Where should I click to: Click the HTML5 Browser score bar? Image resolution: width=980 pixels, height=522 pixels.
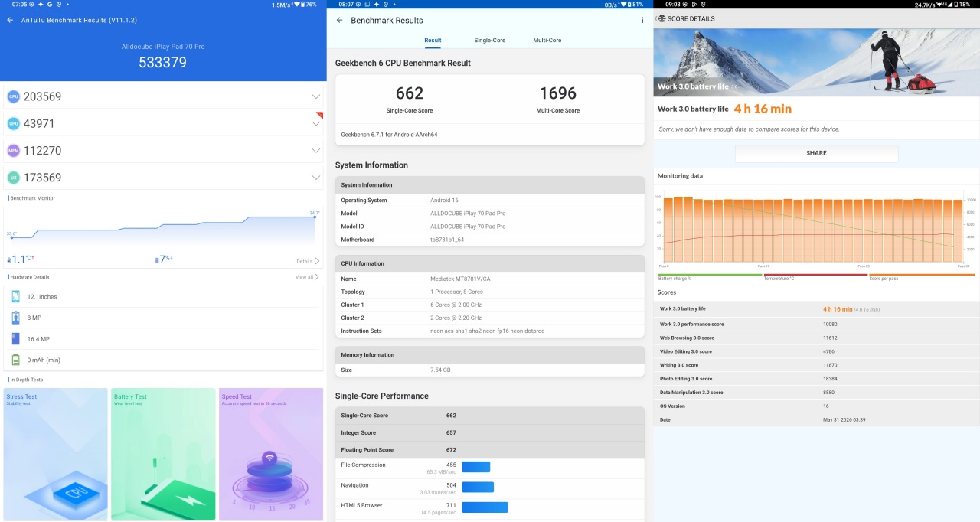(485, 507)
